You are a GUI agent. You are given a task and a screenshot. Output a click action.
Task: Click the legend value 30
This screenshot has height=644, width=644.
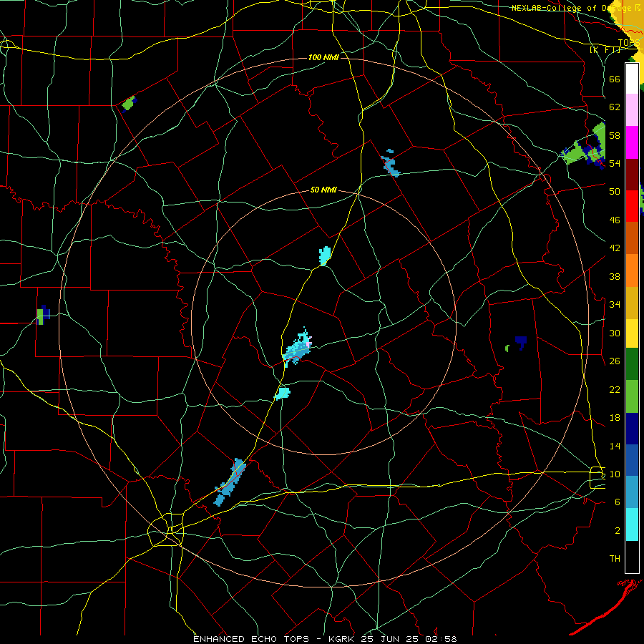point(615,333)
